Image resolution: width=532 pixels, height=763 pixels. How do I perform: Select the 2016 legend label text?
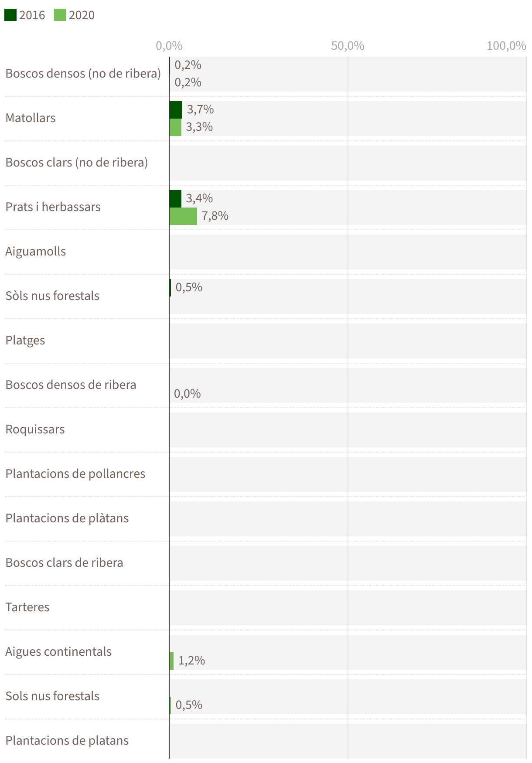pos(32,15)
